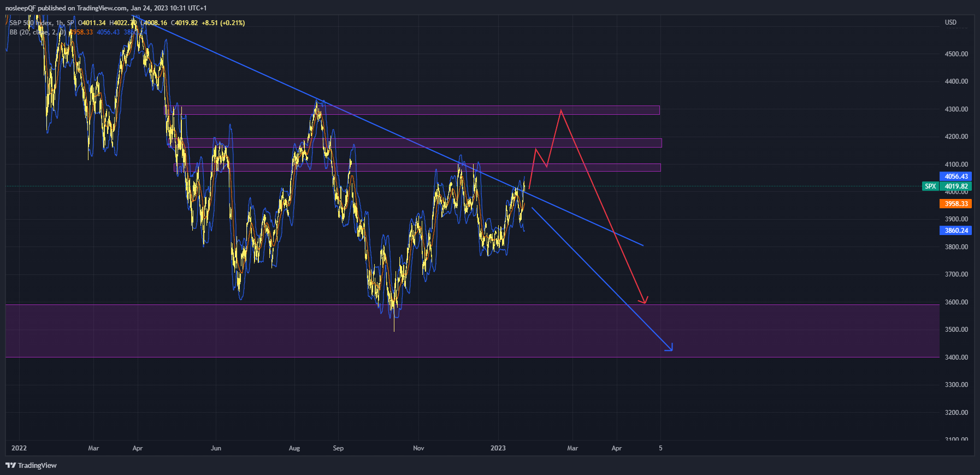Click the orange 3958.33 price axis tag
Screen dimensions: 980x475
(955, 204)
